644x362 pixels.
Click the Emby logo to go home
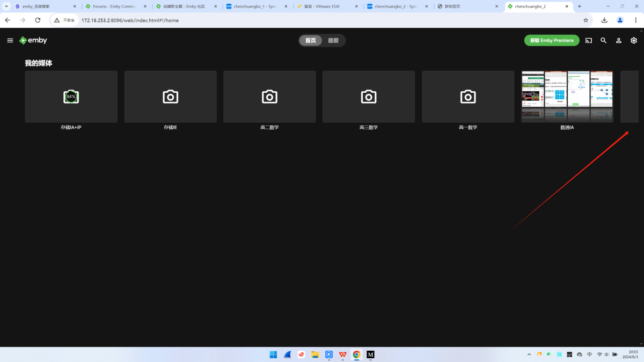(x=33, y=40)
